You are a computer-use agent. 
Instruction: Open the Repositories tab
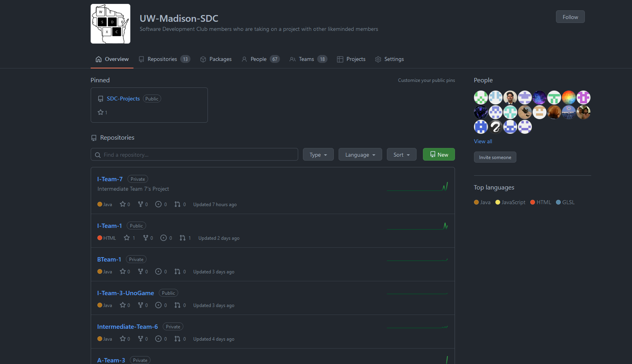pyautogui.click(x=164, y=59)
